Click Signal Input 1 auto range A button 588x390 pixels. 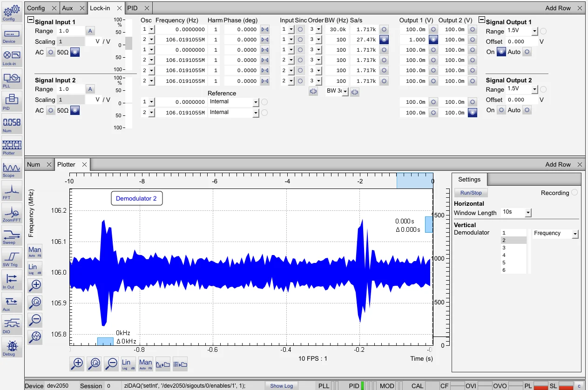(x=91, y=31)
